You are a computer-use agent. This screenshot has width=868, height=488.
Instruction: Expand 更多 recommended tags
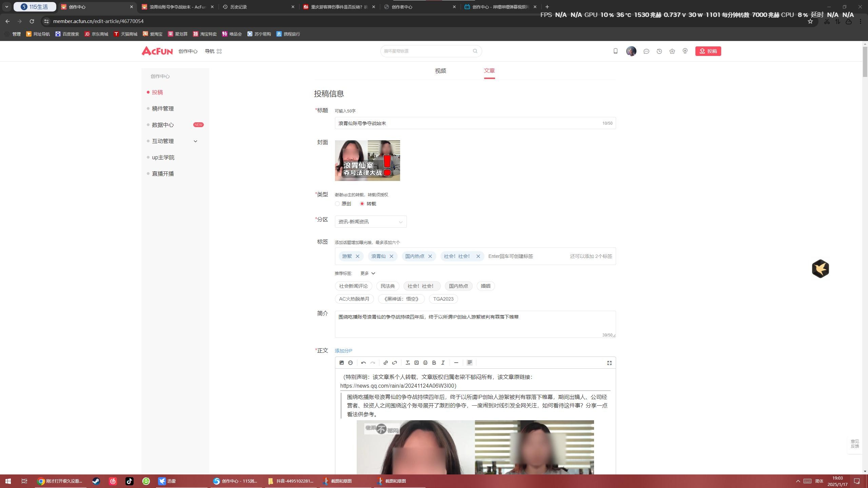pos(368,273)
